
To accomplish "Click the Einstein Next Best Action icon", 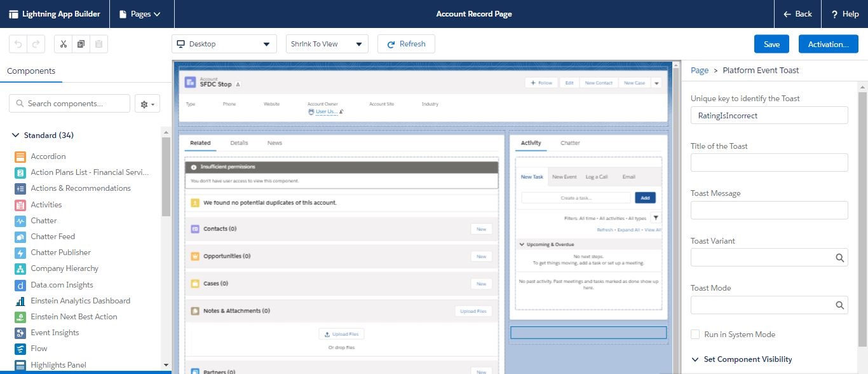I will [20, 317].
